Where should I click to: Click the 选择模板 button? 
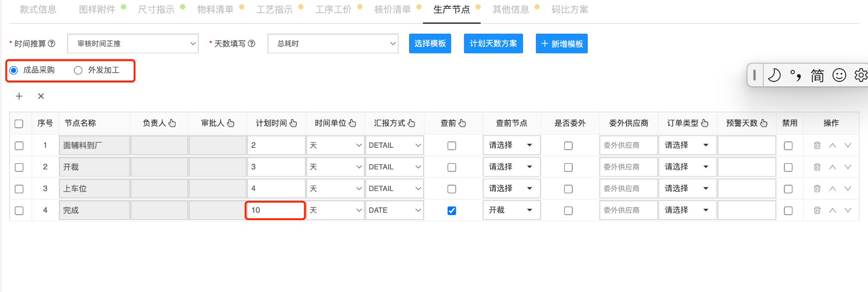click(430, 44)
